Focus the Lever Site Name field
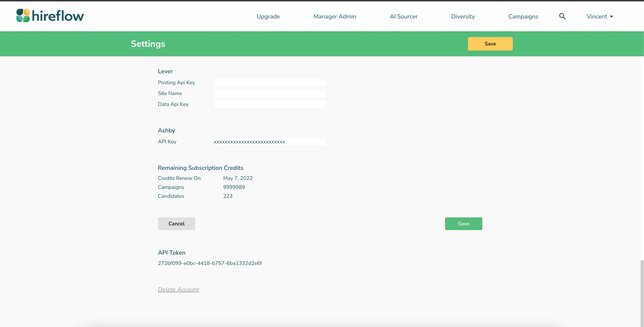The height and width of the screenshot is (327, 644). (x=269, y=93)
